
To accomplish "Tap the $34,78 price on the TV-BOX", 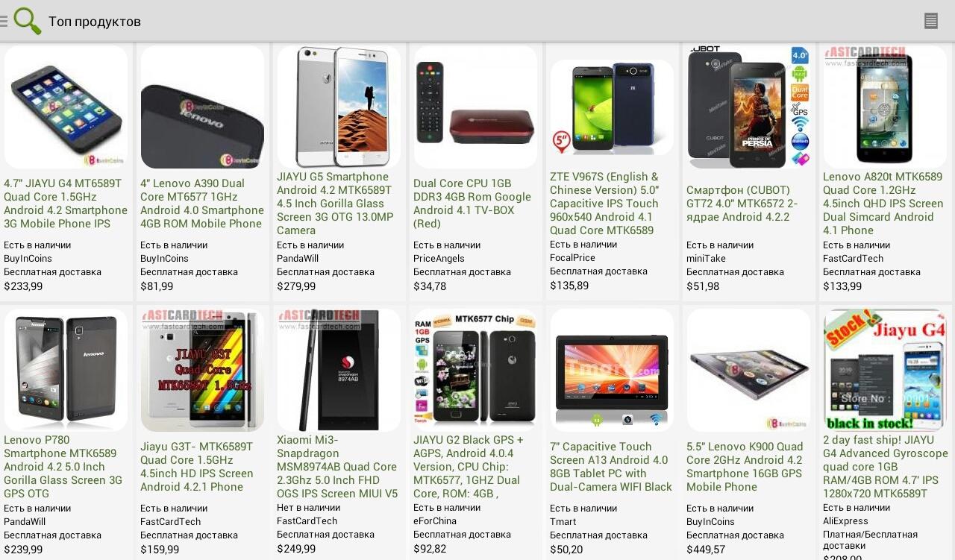I will [430, 286].
